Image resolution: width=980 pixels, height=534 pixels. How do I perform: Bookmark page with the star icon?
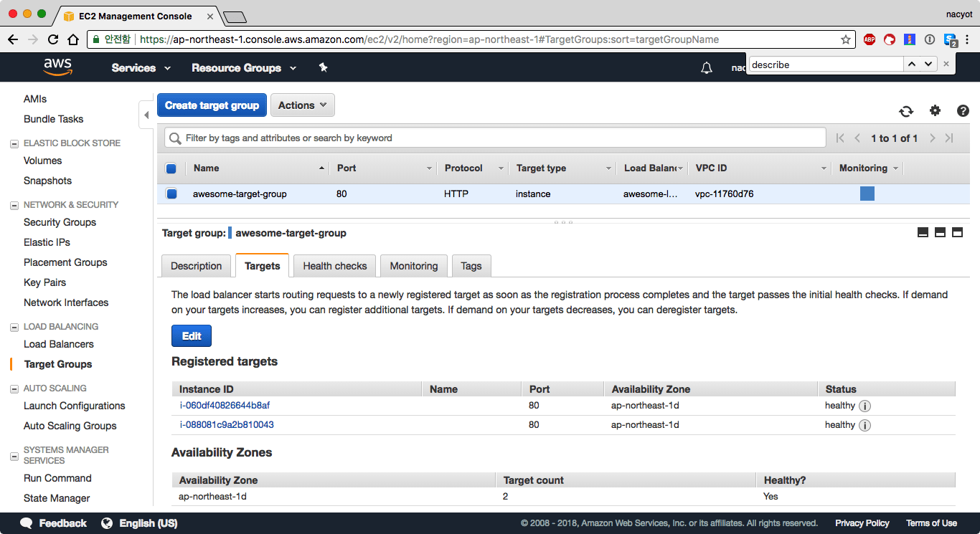846,39
